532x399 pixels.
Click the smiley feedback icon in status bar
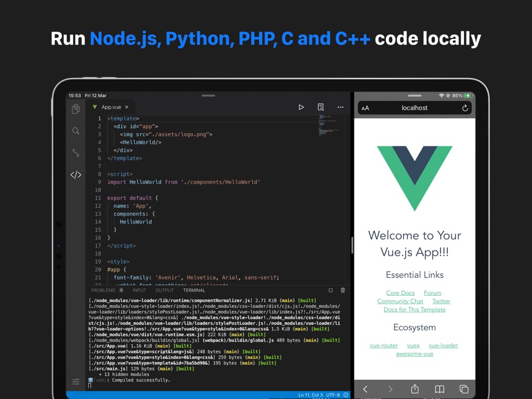point(346,395)
